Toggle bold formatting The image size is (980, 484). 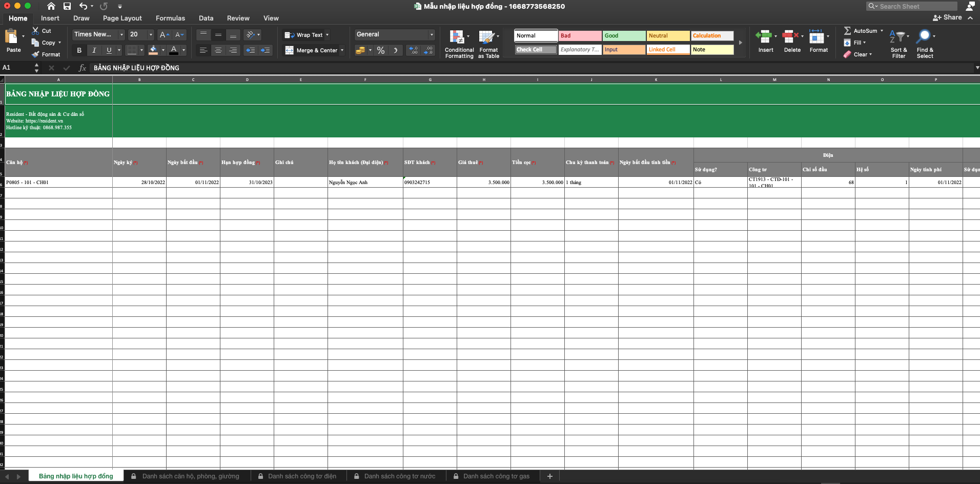(x=79, y=50)
